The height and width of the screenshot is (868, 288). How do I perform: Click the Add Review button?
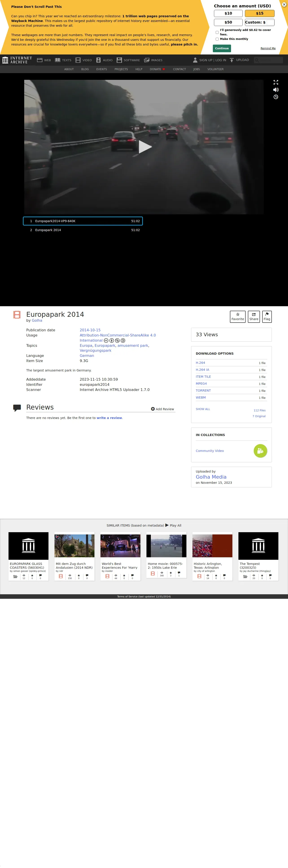163,409
